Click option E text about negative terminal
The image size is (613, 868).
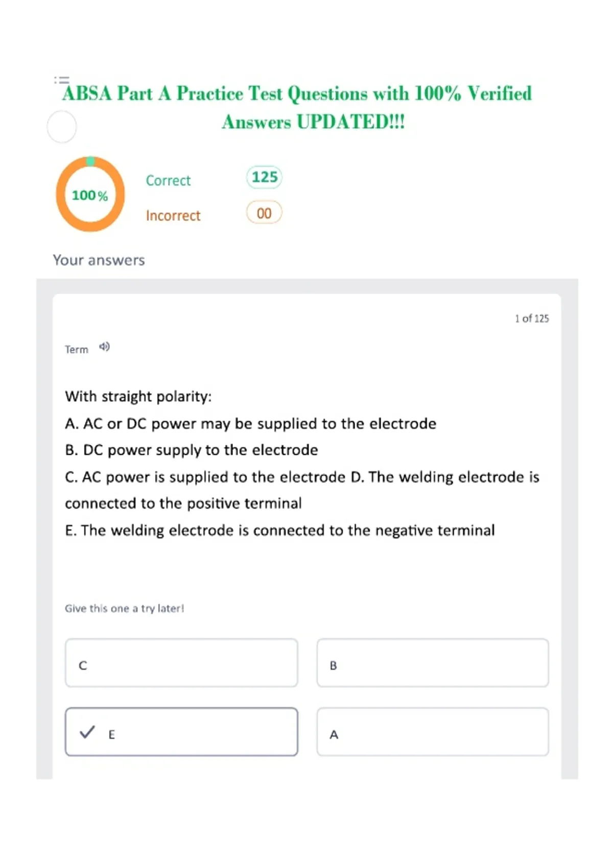pos(280,530)
